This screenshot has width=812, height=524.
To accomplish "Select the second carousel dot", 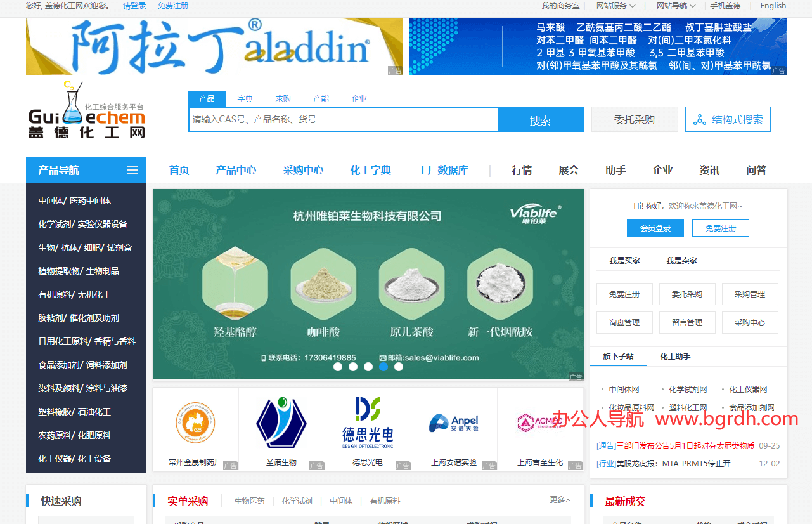I will click(353, 367).
